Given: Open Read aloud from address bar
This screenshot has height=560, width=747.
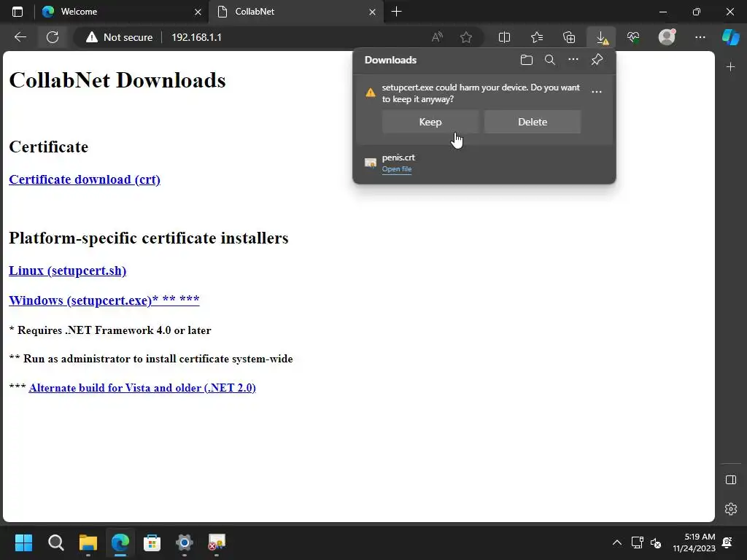Looking at the screenshot, I should 437,37.
